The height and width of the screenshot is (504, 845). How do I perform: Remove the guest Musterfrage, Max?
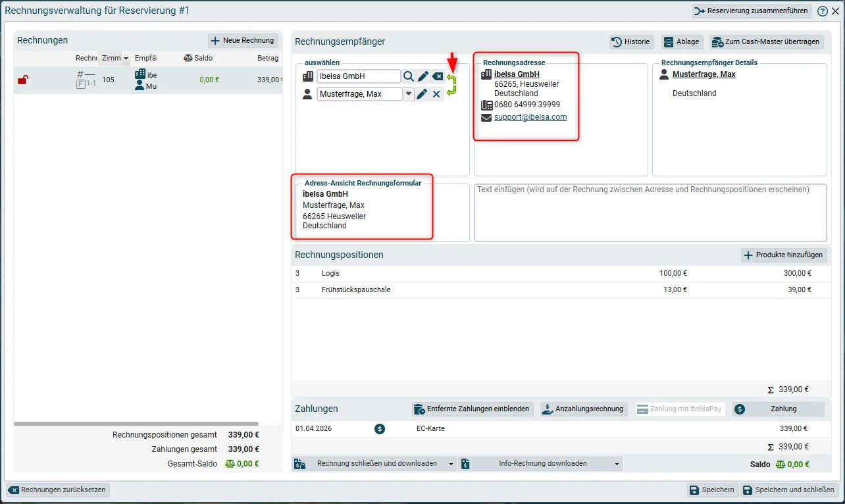[436, 94]
